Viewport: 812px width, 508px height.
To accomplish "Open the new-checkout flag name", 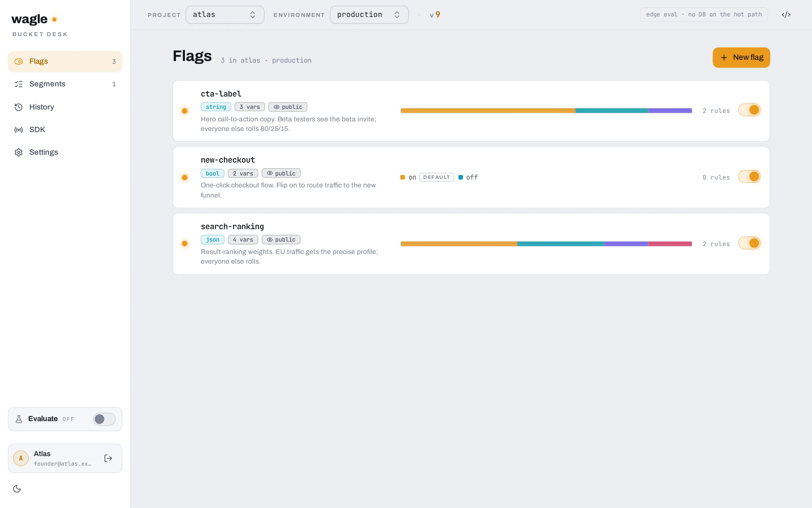I will point(228,160).
